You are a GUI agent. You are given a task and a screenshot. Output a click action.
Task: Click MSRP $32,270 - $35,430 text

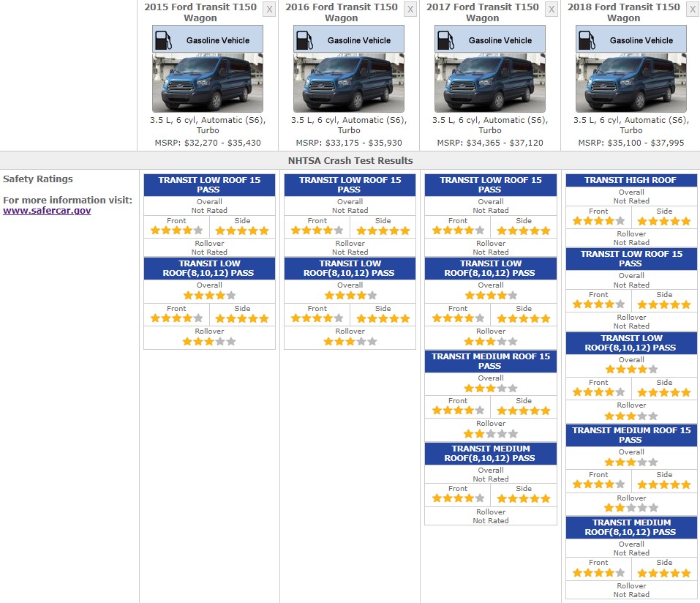(x=208, y=143)
